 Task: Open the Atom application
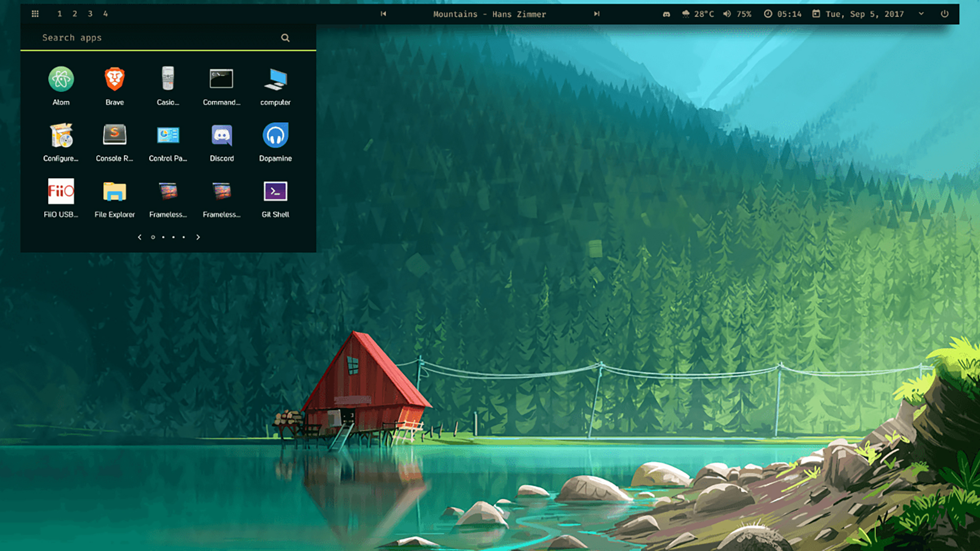click(61, 79)
